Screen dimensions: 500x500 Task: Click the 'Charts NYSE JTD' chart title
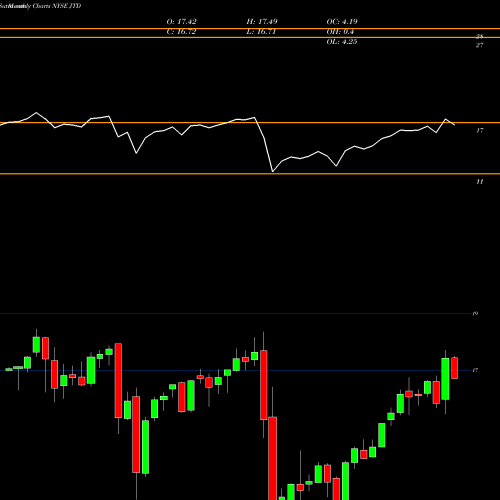[x=57, y=6]
